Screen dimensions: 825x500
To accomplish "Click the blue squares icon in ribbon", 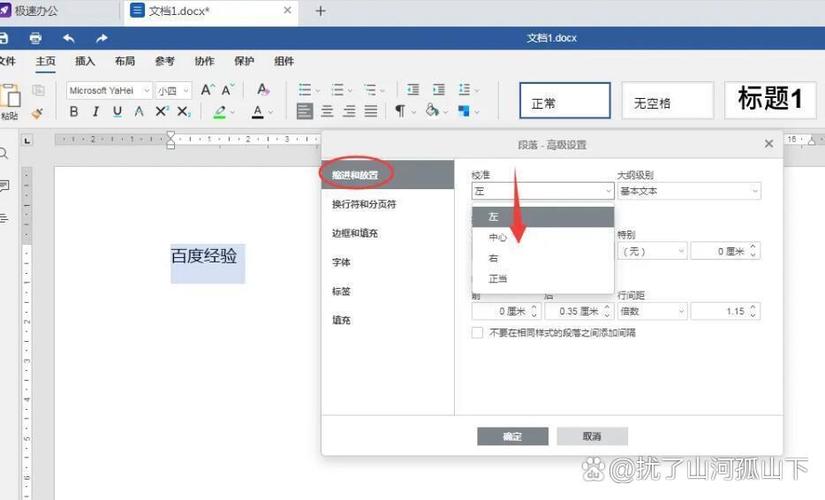I will tap(464, 111).
